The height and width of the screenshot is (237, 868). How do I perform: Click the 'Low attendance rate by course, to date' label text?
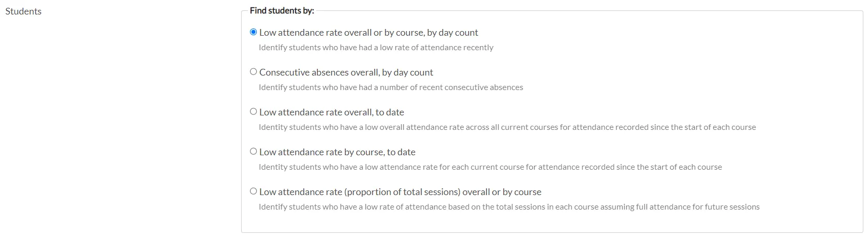point(337,152)
